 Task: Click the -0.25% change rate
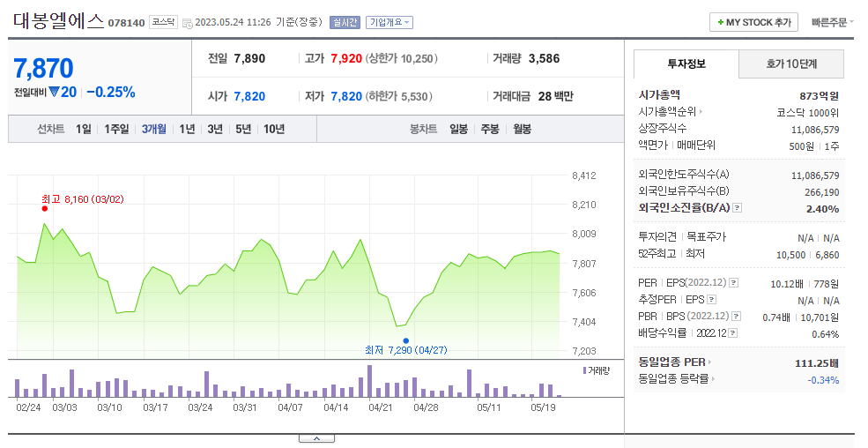click(111, 93)
